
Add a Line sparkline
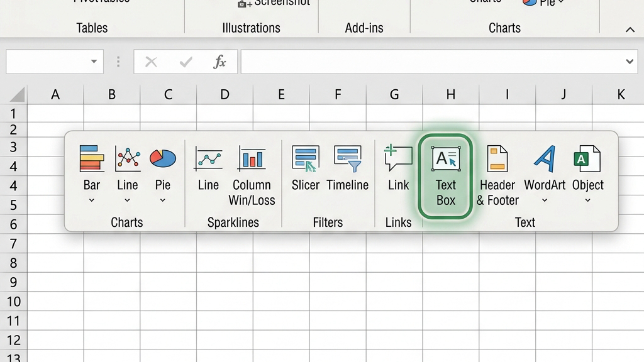pos(208,159)
